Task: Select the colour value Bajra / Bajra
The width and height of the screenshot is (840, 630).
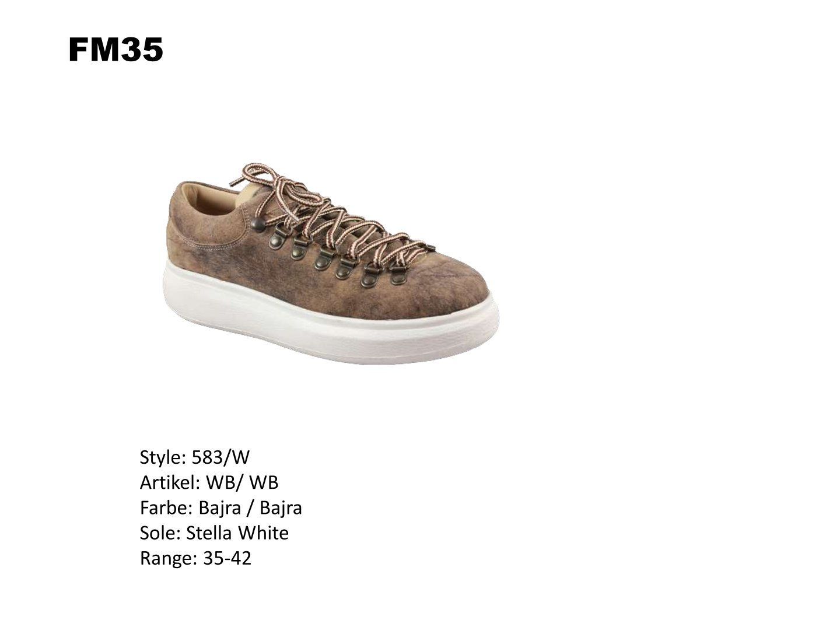Action: (250, 508)
